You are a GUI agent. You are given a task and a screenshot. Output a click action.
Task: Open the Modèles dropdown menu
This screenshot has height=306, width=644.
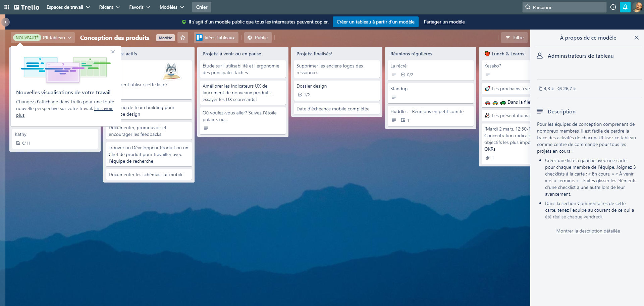[172, 7]
